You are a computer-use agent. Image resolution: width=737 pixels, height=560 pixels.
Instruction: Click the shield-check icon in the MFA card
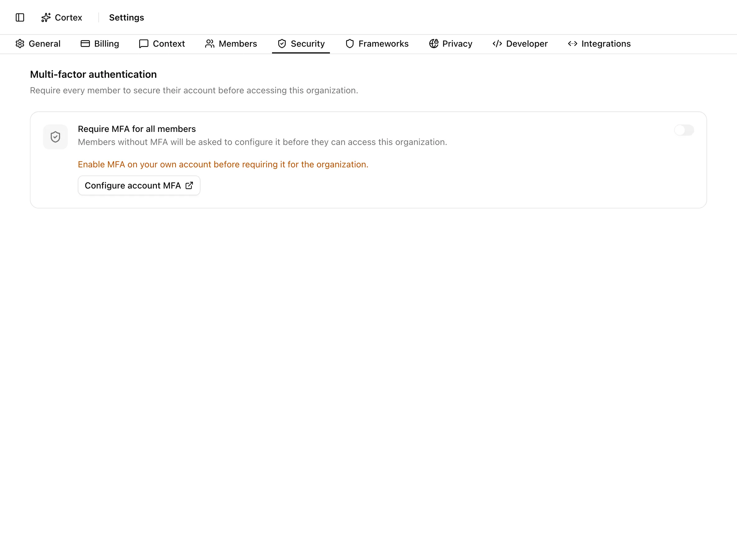point(55,137)
